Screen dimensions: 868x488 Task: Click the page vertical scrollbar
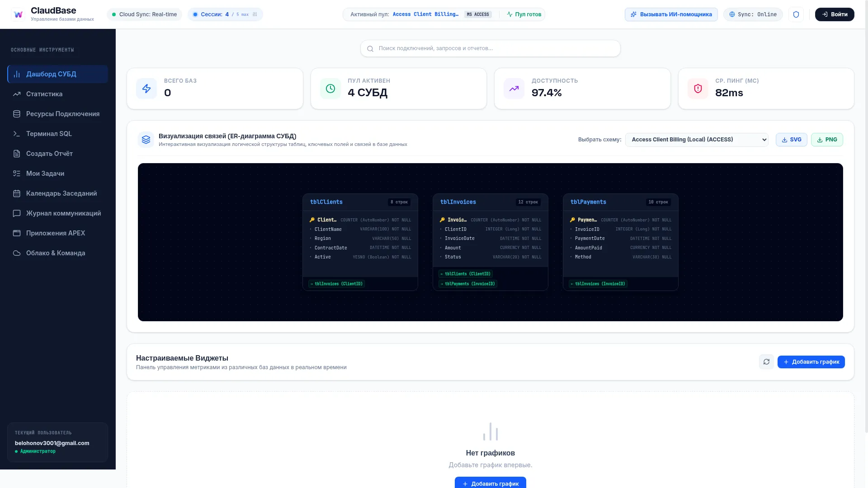click(x=866, y=217)
